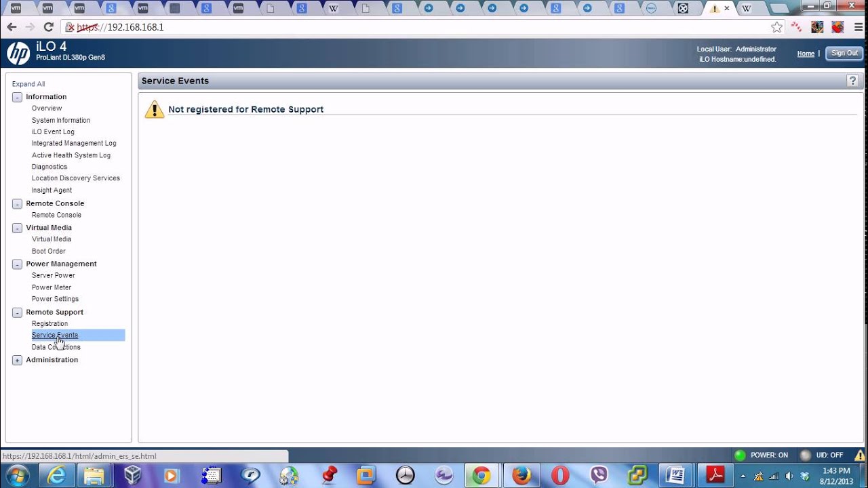Screen dimensions: 868x488
Task: Collapse the Remote Support section
Action: (x=17, y=312)
